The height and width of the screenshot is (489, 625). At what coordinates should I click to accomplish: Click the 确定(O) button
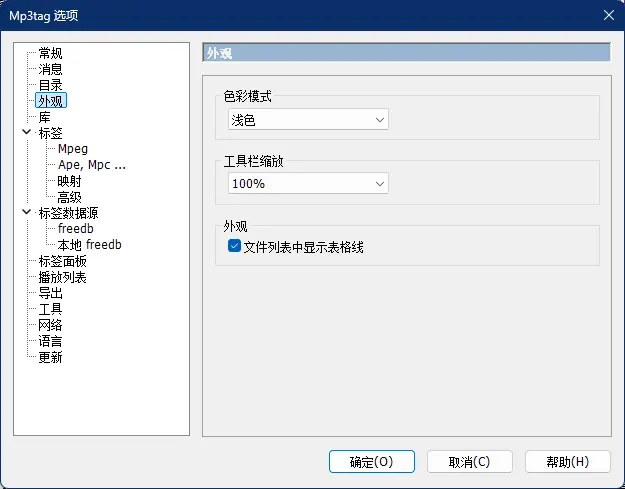click(x=371, y=461)
